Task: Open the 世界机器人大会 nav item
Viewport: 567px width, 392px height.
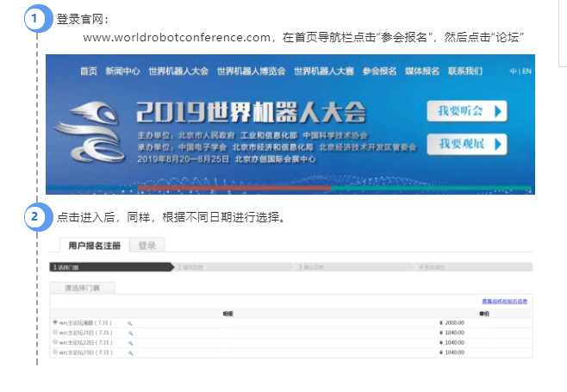Action: (x=178, y=71)
